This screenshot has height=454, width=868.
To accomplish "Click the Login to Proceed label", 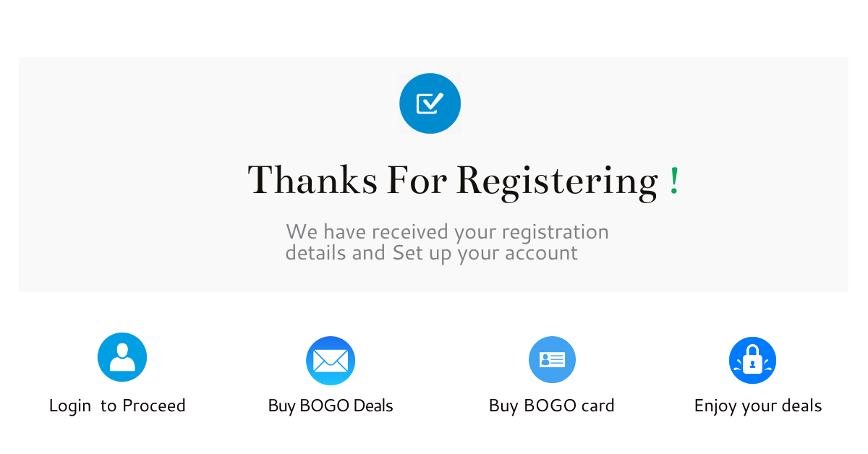I will click(117, 406).
